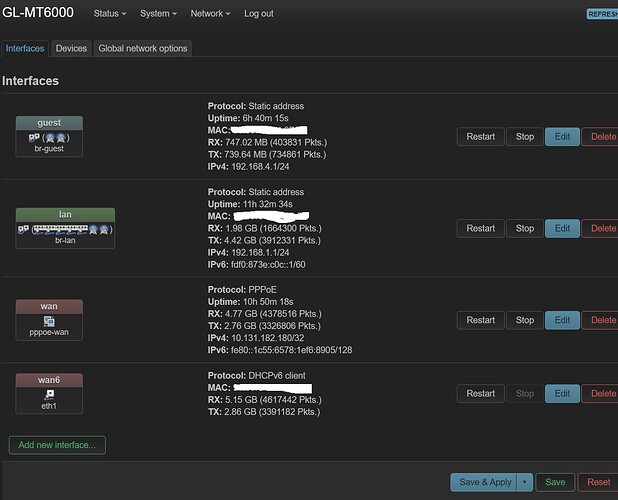The width and height of the screenshot is (618, 500).
Task: Click the green Save button
Action: coord(555,482)
